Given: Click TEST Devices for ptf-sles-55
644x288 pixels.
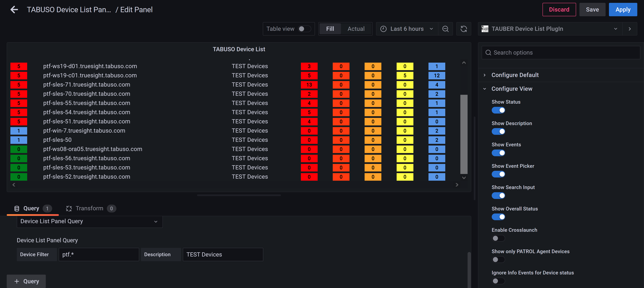Looking at the screenshot, I should click(x=250, y=103).
